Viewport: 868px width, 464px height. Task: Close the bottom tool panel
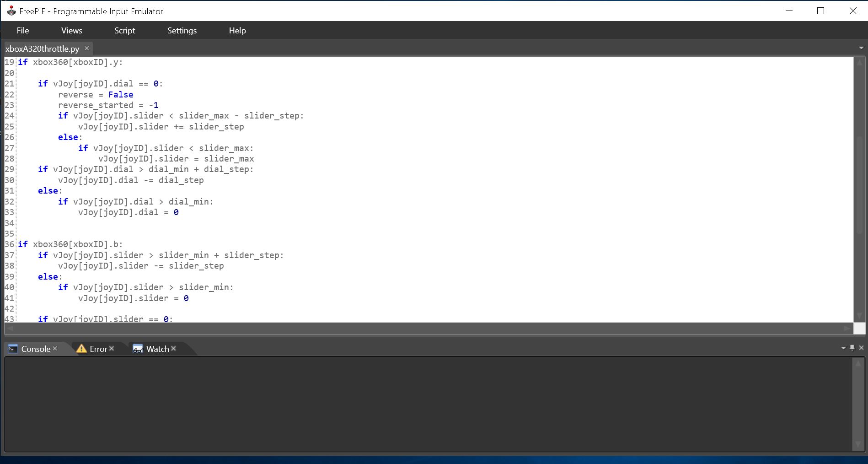point(861,348)
